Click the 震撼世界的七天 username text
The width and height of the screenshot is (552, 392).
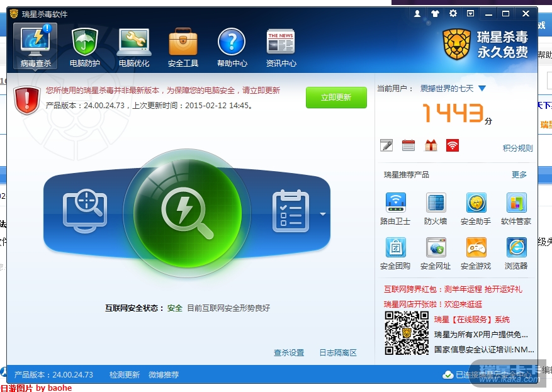(x=447, y=88)
